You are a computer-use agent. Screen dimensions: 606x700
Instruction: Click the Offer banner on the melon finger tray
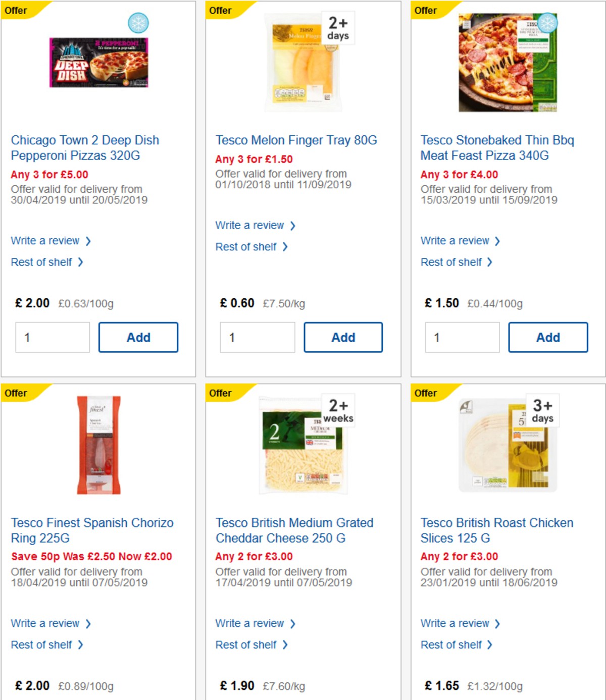coord(221,10)
